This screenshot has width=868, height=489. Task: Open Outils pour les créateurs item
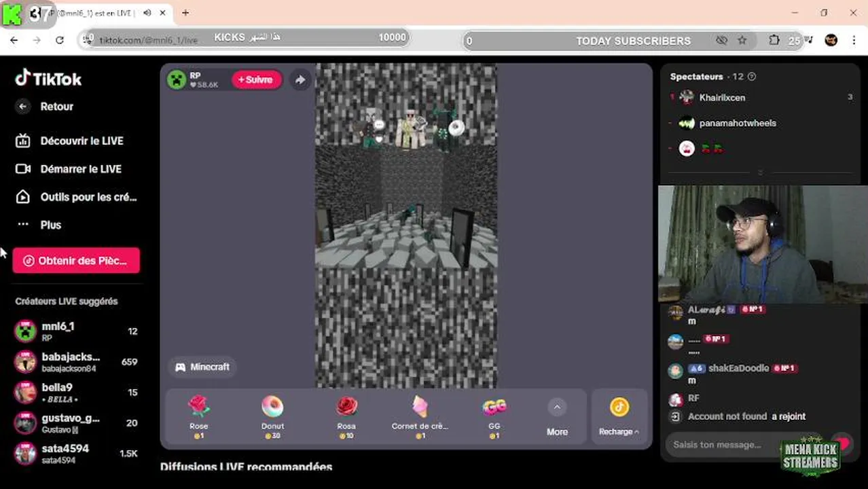point(76,197)
